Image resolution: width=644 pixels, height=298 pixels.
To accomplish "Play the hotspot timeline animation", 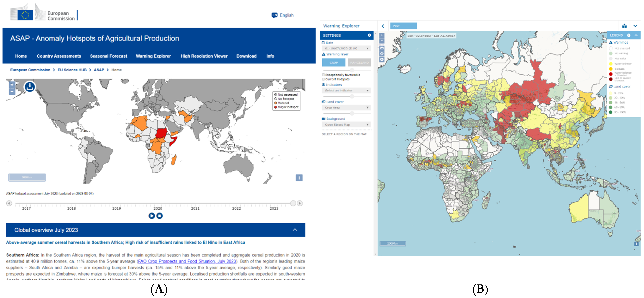I will pyautogui.click(x=151, y=216).
